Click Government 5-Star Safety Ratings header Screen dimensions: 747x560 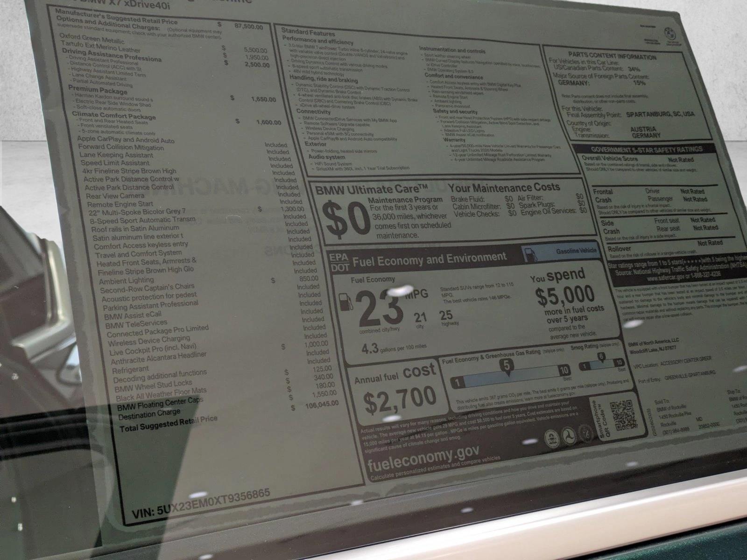[646, 149]
